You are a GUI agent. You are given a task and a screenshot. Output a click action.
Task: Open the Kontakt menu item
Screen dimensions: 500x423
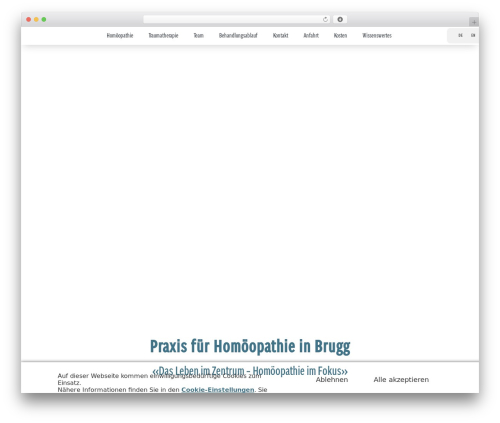[x=280, y=35]
